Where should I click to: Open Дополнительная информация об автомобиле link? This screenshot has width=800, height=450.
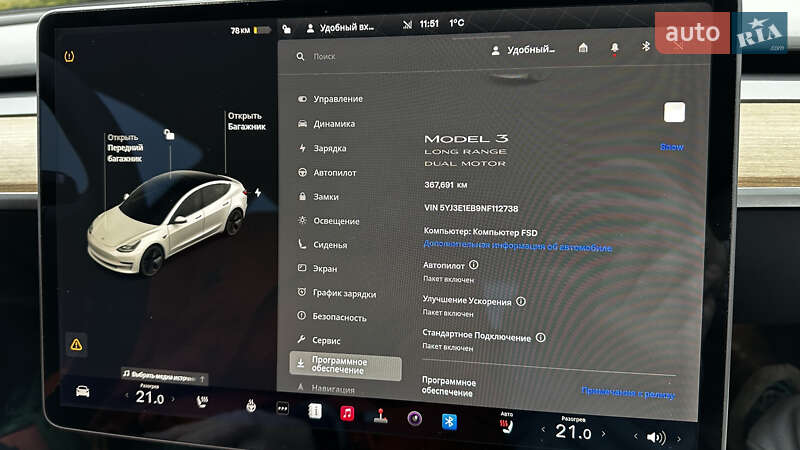point(517,246)
